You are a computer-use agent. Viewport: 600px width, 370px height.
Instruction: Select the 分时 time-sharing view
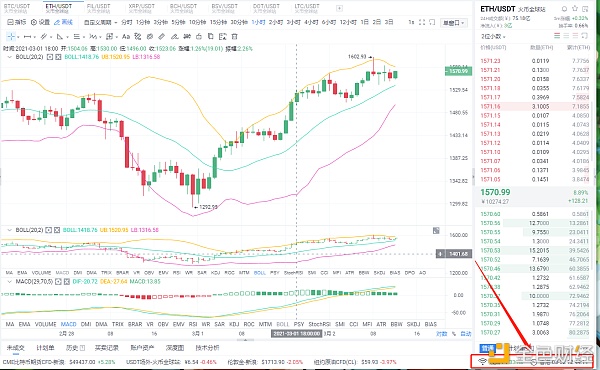pyautogui.click(x=127, y=22)
